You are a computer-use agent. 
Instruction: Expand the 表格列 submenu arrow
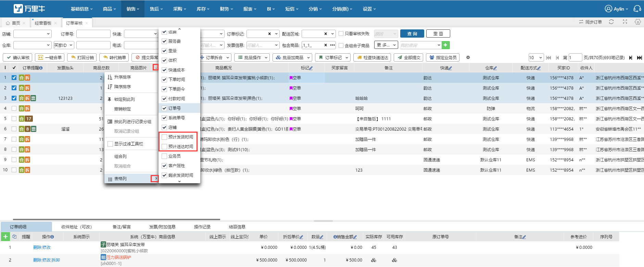[x=156, y=178]
